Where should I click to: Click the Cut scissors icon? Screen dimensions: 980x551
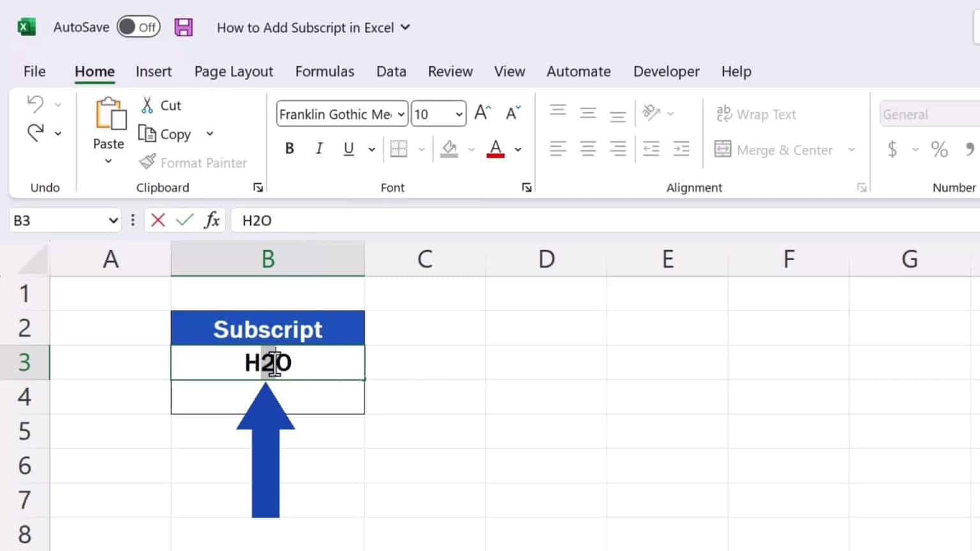(147, 105)
